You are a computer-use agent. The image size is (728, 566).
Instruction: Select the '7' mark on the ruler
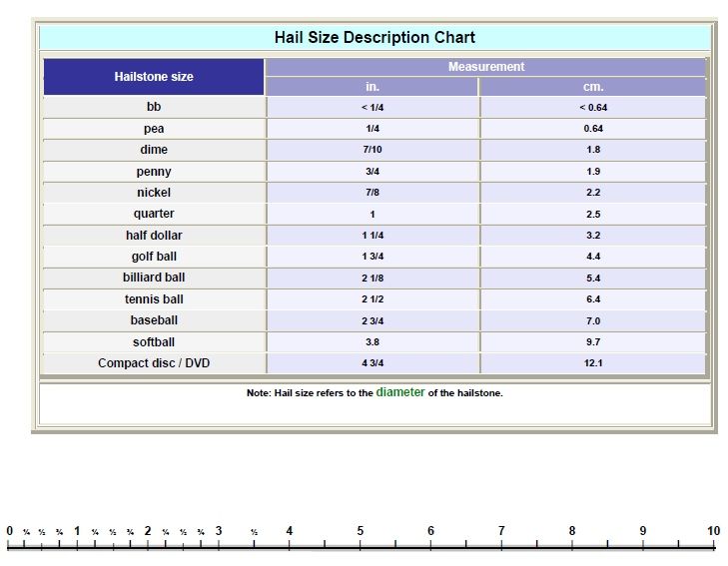pos(501,531)
